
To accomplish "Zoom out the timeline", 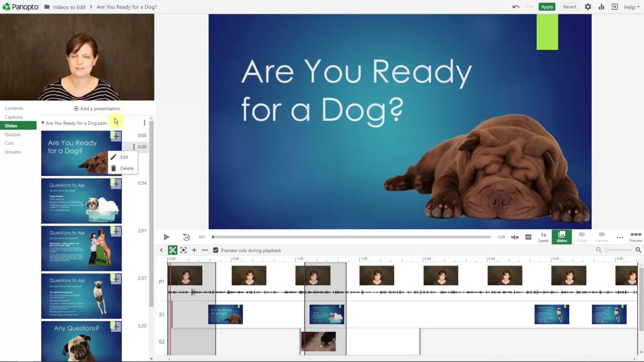I will 599,250.
